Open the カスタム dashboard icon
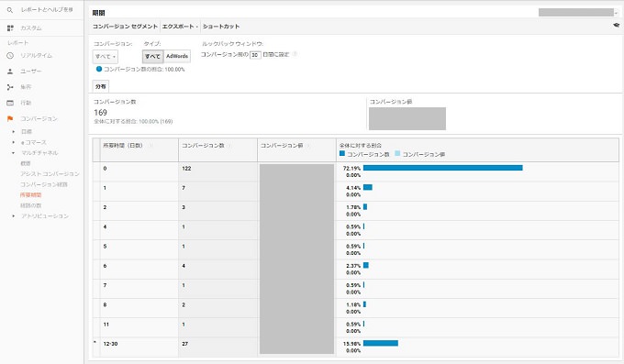624x364 pixels. pos(10,28)
